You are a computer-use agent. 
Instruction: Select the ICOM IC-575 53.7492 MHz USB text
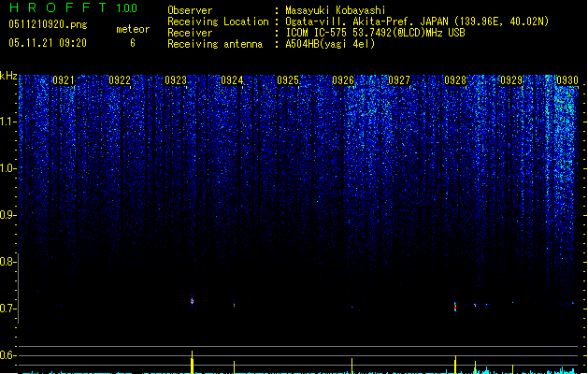375,33
